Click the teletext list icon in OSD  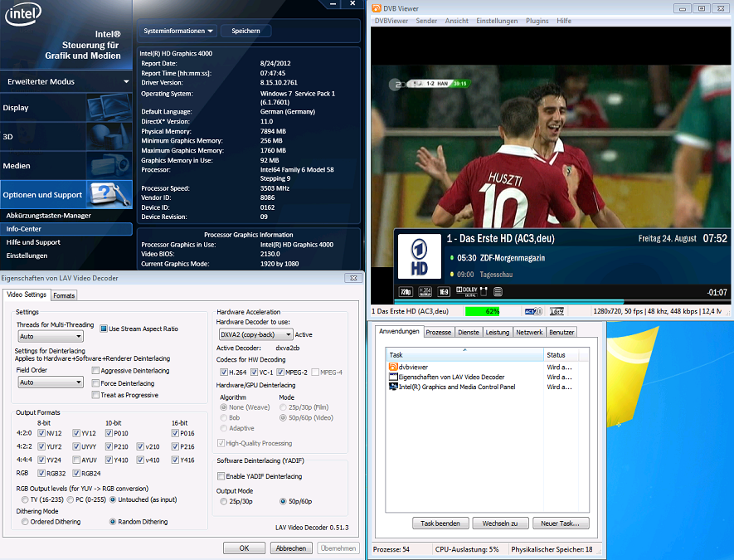[x=498, y=292]
